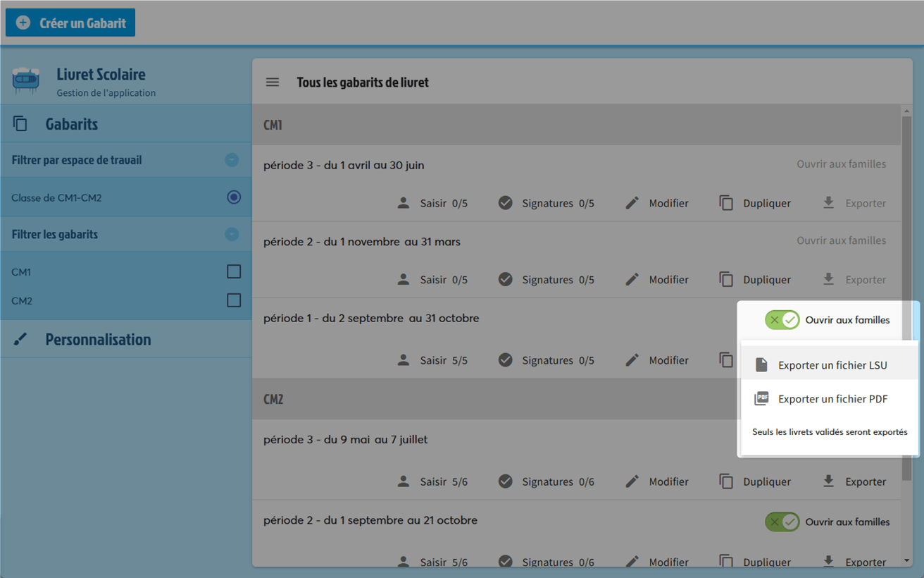Check the CM2 filter checkbox
Viewport: 924px width, 578px height.
pos(234,300)
